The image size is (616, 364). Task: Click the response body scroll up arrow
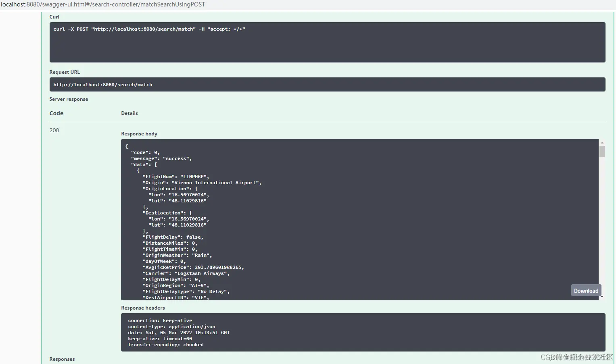coord(602,143)
